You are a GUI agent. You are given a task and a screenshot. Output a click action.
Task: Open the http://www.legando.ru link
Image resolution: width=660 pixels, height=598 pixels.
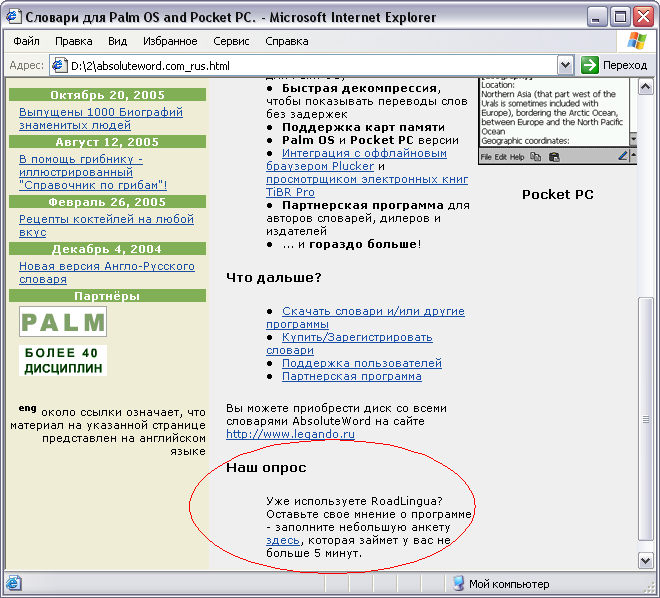pos(290,434)
